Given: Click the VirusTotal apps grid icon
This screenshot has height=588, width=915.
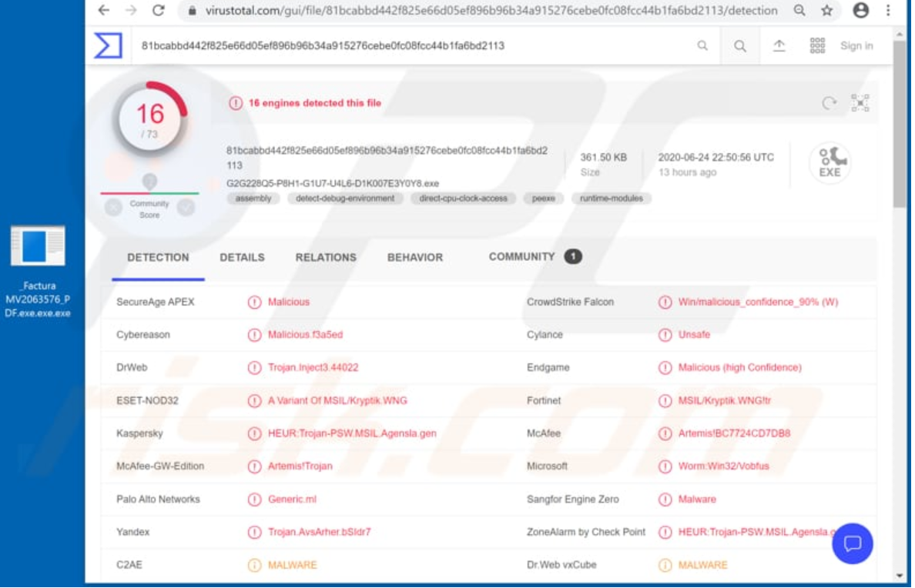Looking at the screenshot, I should click(x=816, y=45).
